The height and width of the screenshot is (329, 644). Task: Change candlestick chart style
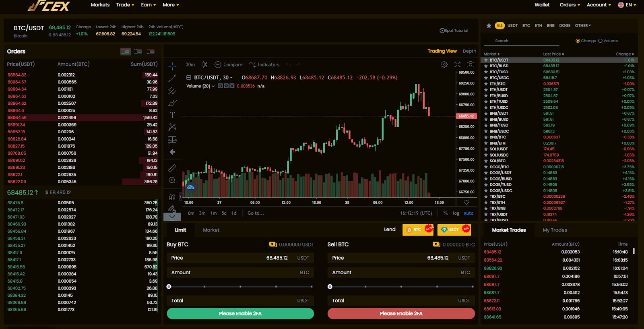tap(205, 64)
